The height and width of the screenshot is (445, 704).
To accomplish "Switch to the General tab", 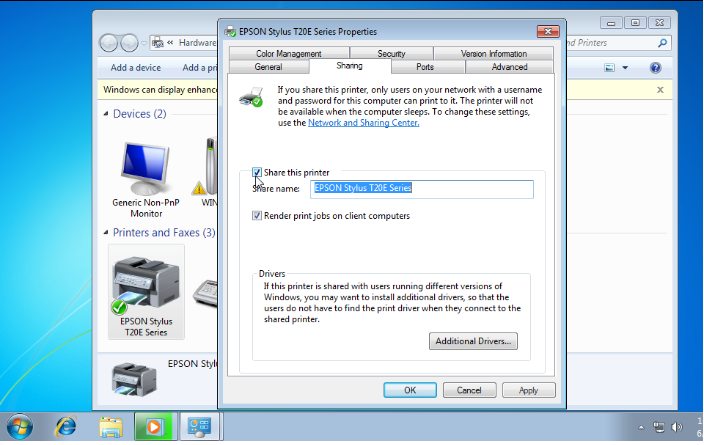I will 268,67.
